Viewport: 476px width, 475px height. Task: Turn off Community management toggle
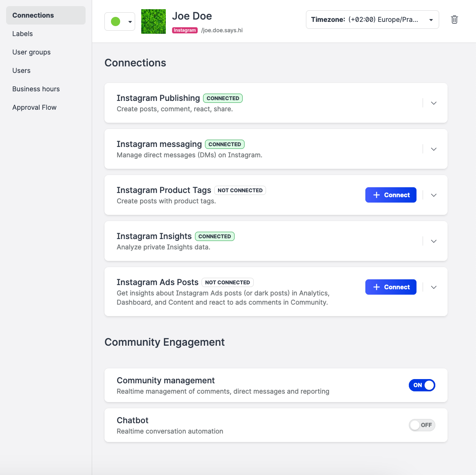(x=421, y=385)
